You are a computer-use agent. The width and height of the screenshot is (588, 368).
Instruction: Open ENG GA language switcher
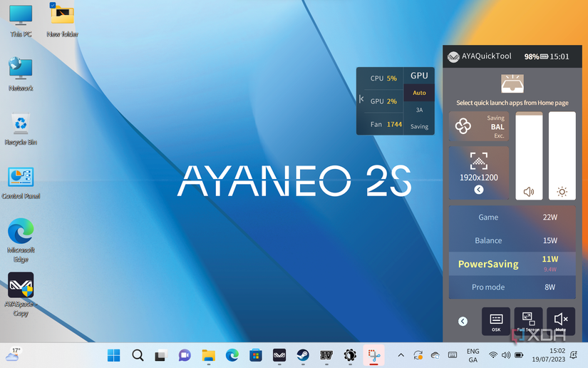[x=473, y=355]
